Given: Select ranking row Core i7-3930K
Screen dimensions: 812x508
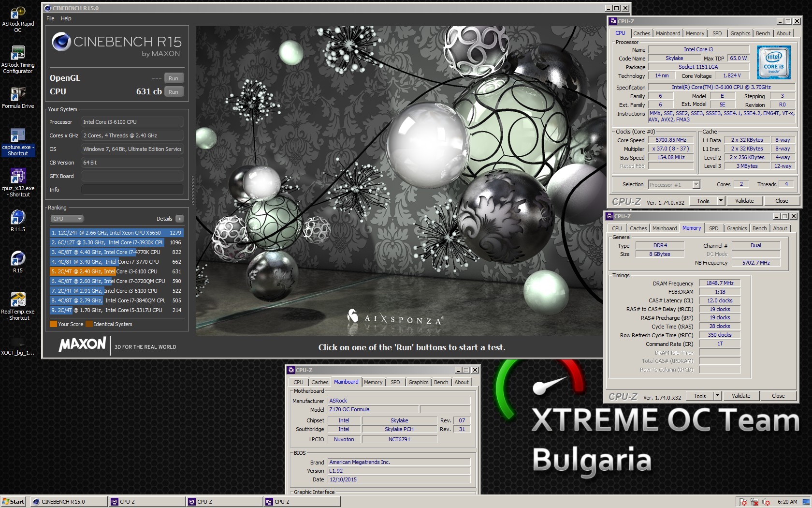Looking at the screenshot, I should (116, 242).
